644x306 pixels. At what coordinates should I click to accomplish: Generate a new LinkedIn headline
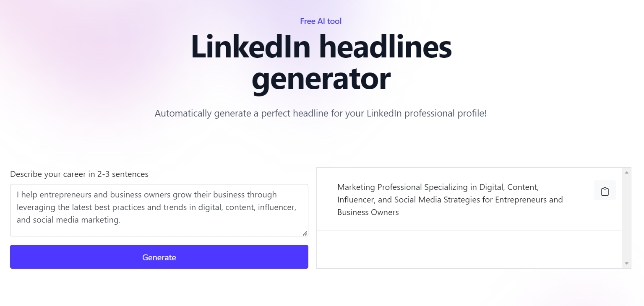pyautogui.click(x=159, y=257)
